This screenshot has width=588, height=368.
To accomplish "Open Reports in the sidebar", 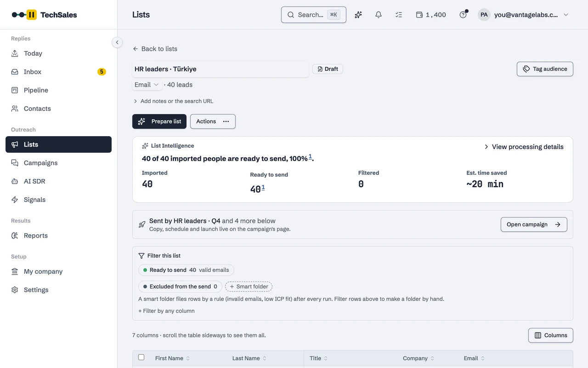I will click(58, 236).
